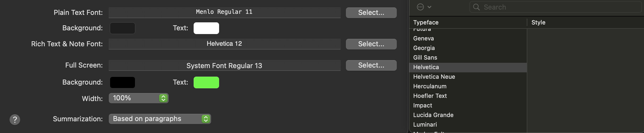Image resolution: width=644 pixels, height=133 pixels.
Task: Click Select for Rich Text & Note Font
Action: pyautogui.click(x=371, y=44)
